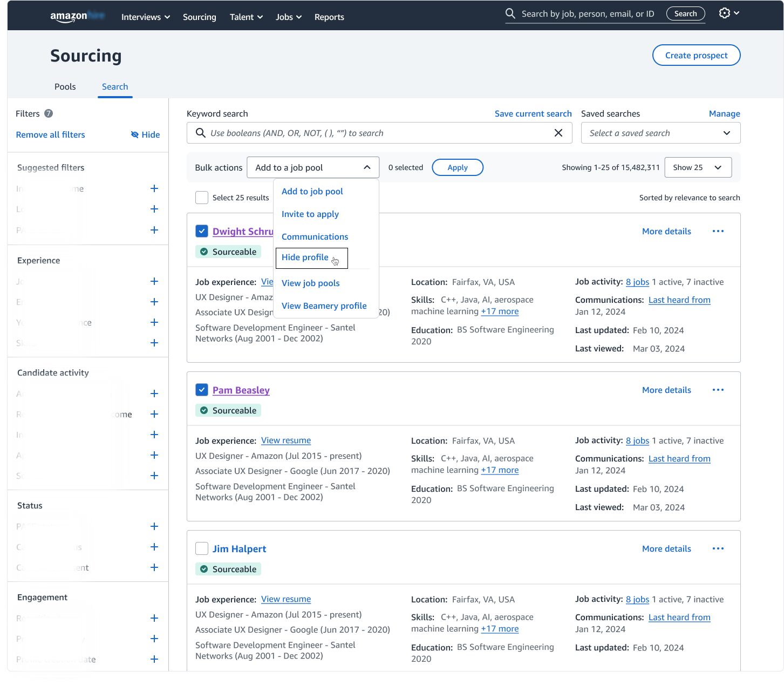Choose View Beamery profile option

(x=324, y=306)
